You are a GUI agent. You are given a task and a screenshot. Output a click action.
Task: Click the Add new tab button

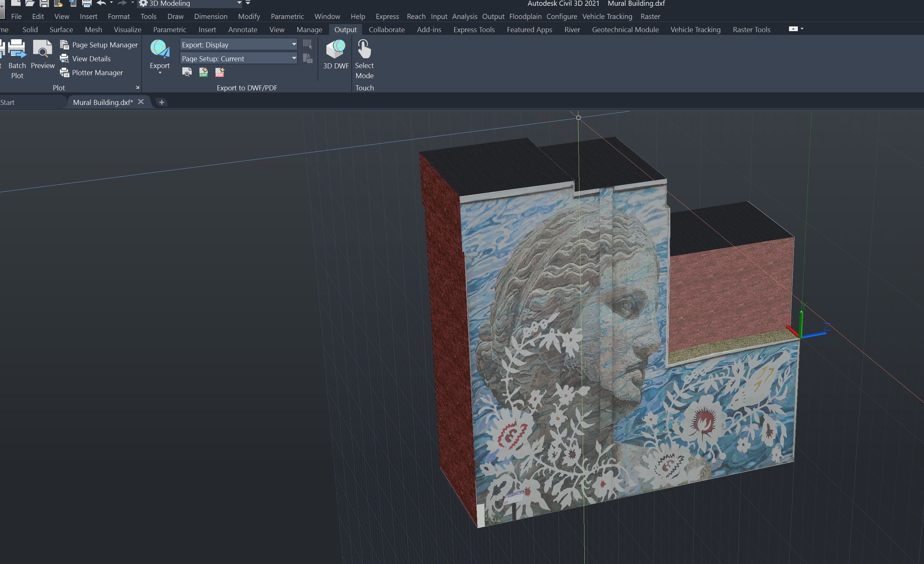coord(162,102)
